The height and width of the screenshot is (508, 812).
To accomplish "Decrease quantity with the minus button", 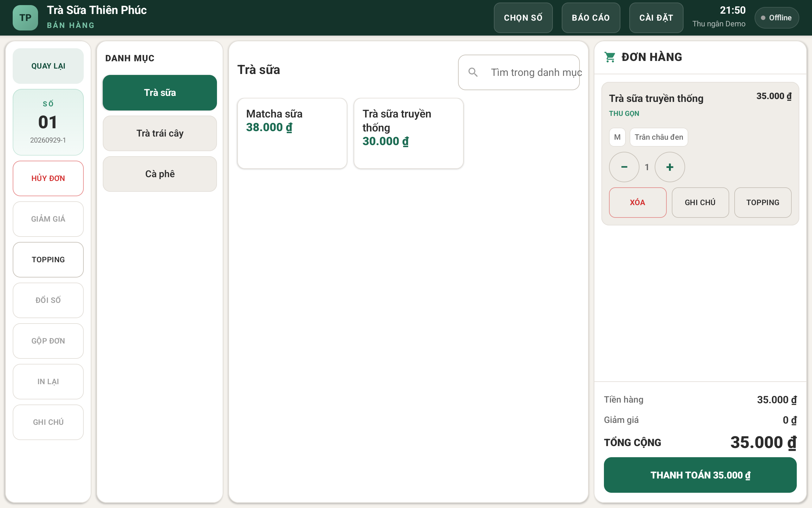I will 624,167.
